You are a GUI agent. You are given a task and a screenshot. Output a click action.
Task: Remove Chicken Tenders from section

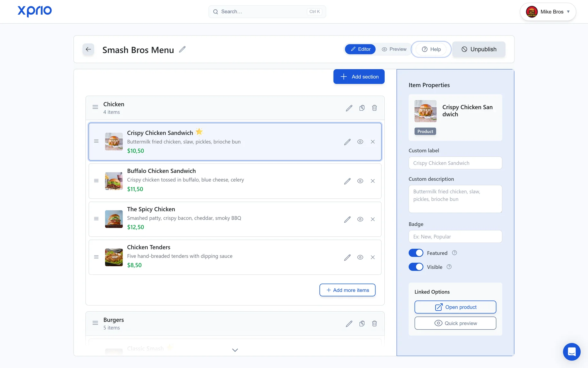373,257
